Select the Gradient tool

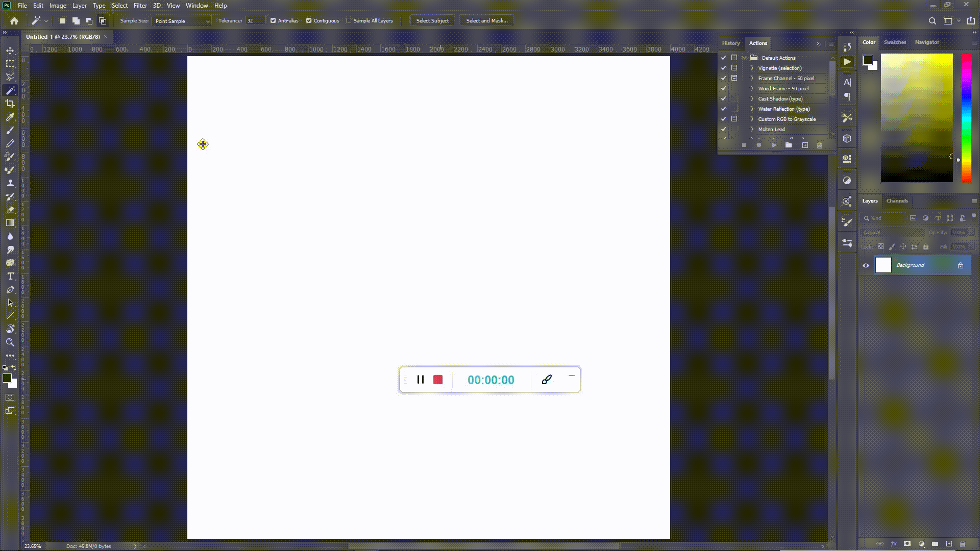click(10, 223)
